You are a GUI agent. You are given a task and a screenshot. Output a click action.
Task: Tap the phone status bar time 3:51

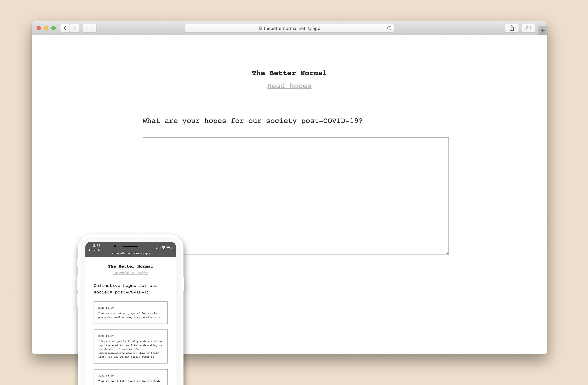click(97, 245)
